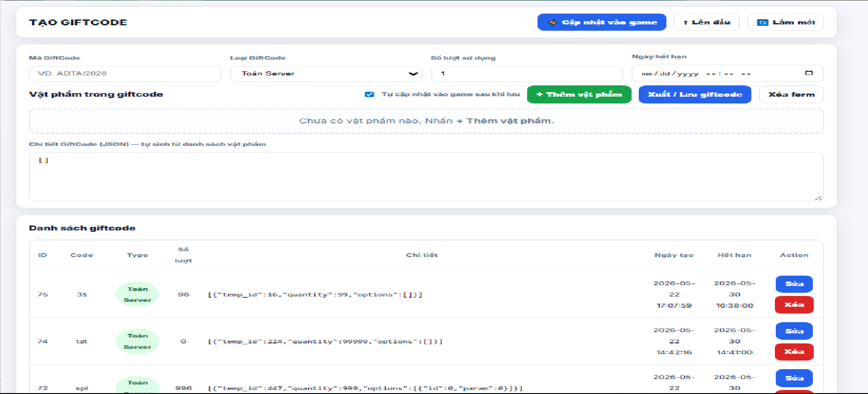Screen dimensions: 868x394
Task: Toggle auto-update into game after saving checkbox
Action: click(x=369, y=94)
